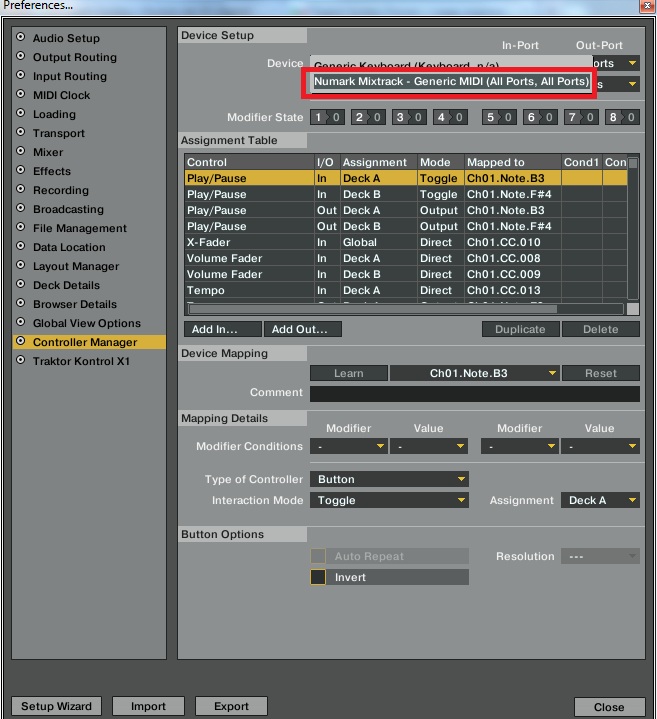Select MIDI Clock in the sidebar
This screenshot has width=657, height=719.
[x=61, y=95]
